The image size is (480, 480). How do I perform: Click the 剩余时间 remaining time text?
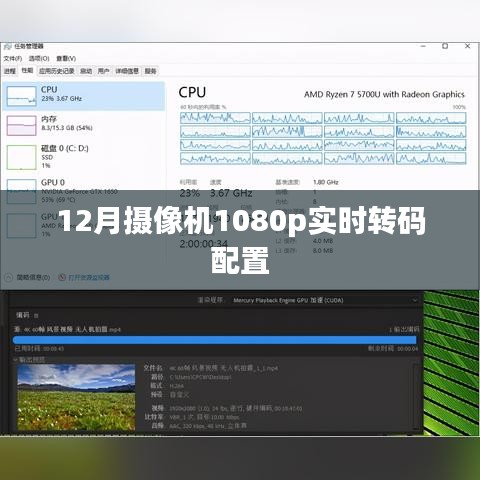[393, 348]
